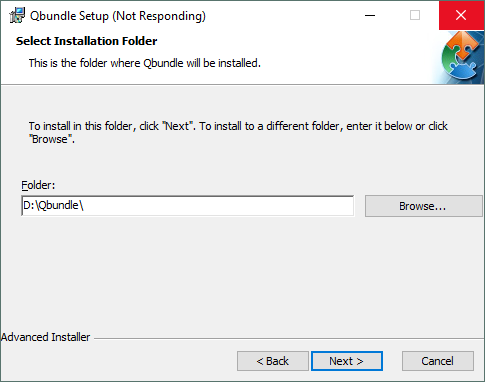Minimize the Qbundle Setup window

point(370,15)
